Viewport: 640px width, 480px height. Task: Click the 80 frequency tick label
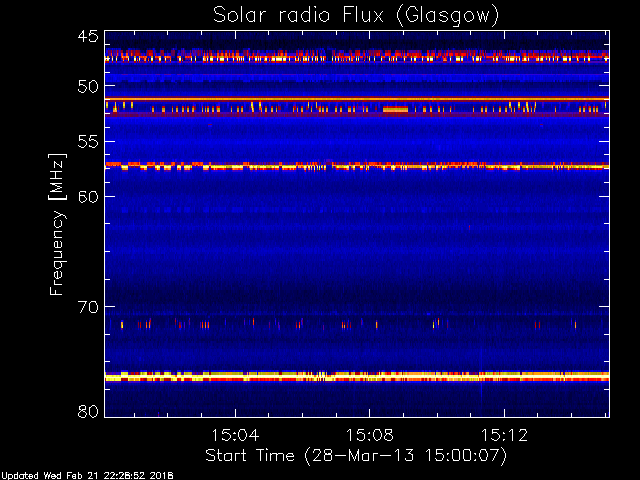coord(88,411)
